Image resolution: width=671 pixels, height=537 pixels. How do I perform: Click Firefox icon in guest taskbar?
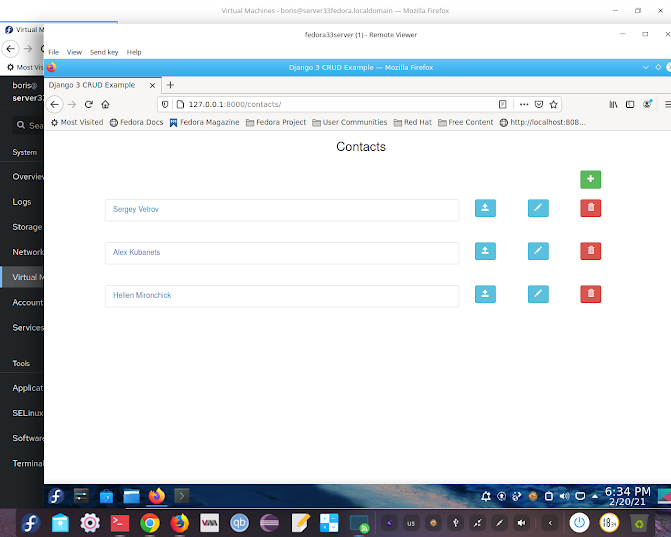click(157, 496)
